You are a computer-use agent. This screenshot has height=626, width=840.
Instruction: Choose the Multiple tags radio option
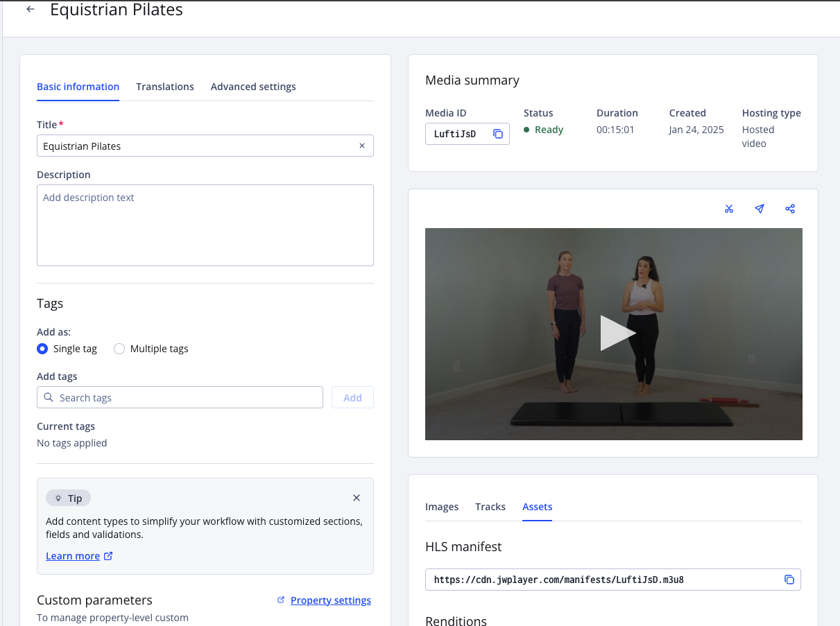[x=119, y=349]
